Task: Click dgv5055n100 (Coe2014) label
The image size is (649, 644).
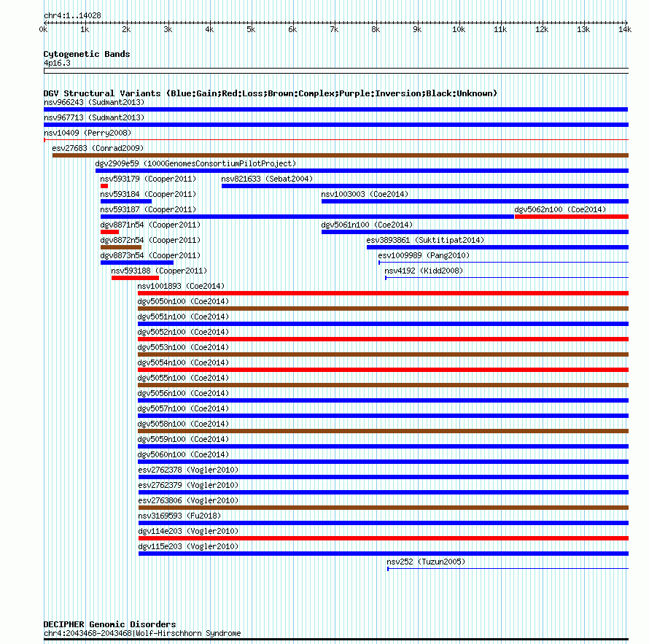Action: pos(183,378)
